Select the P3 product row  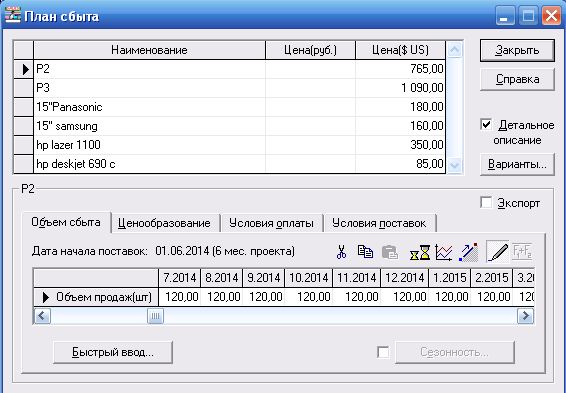point(230,88)
